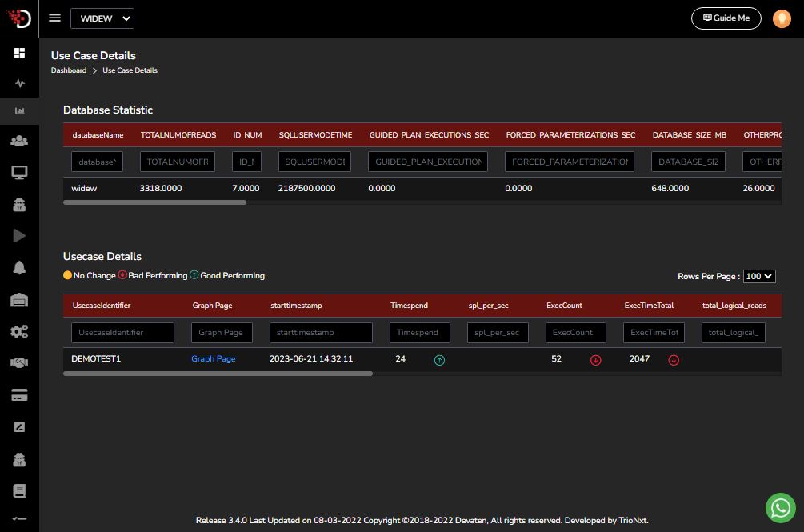Open the edit pencil square icon in sidebar
The height and width of the screenshot is (532, 804).
(19, 427)
